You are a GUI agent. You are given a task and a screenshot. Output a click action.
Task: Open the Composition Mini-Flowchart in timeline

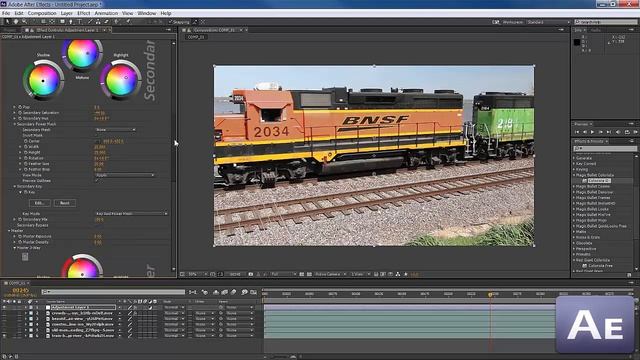pyautogui.click(x=193, y=292)
